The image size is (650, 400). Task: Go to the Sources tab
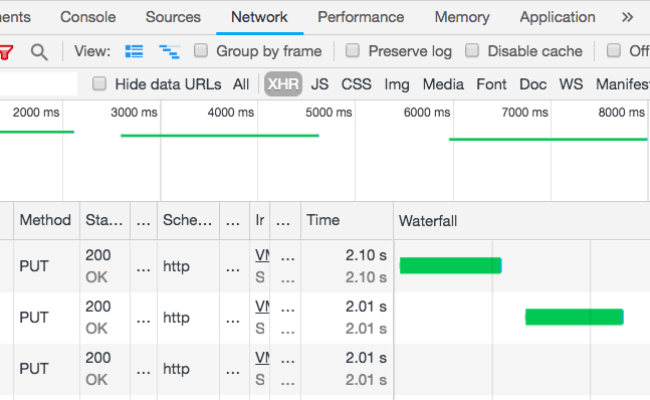[173, 17]
